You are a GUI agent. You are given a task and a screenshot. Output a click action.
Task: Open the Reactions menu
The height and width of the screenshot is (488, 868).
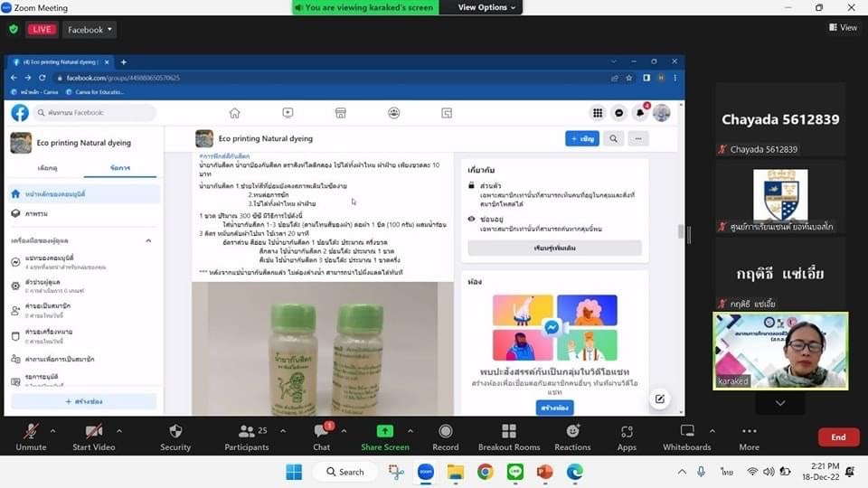572,432
